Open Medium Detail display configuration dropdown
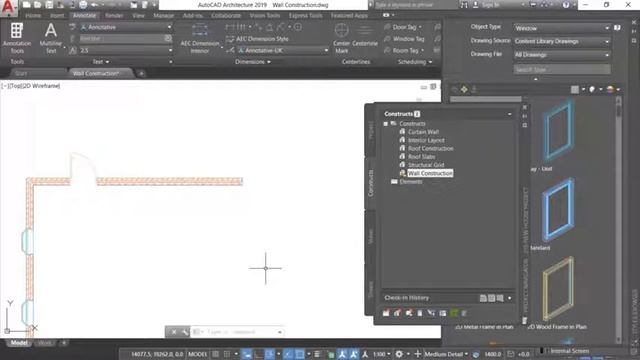The height and width of the screenshot is (360, 640). 446,354
